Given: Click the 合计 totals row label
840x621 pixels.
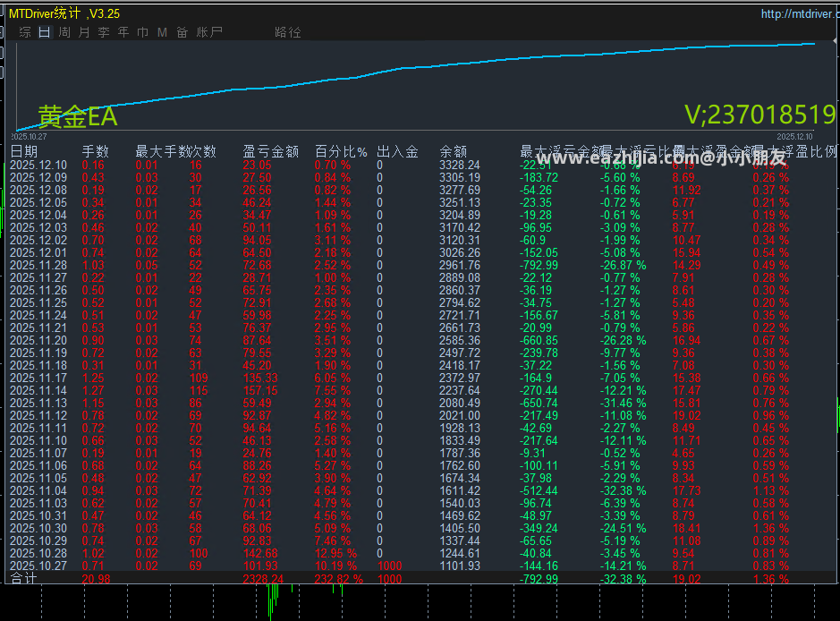Looking at the screenshot, I should point(23,579).
